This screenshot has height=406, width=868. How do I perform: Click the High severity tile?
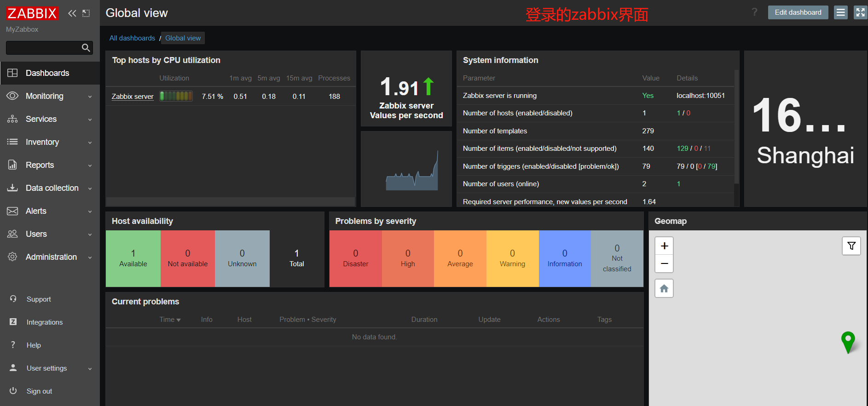coord(408,258)
